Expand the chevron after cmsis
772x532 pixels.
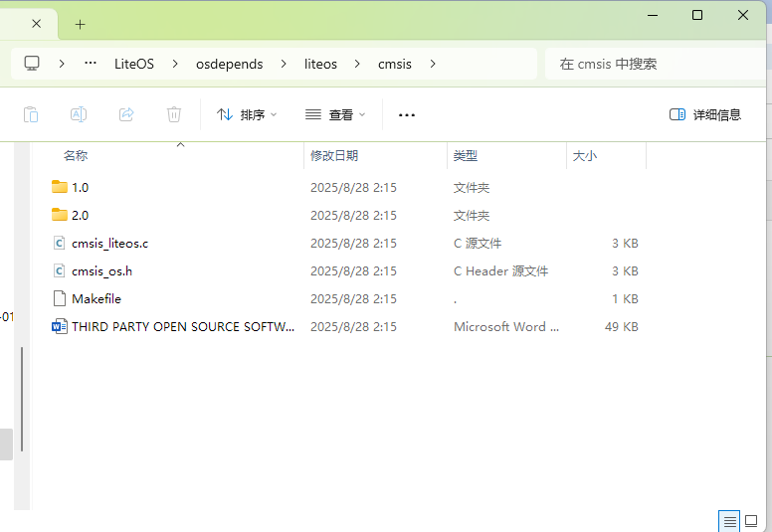[433, 64]
